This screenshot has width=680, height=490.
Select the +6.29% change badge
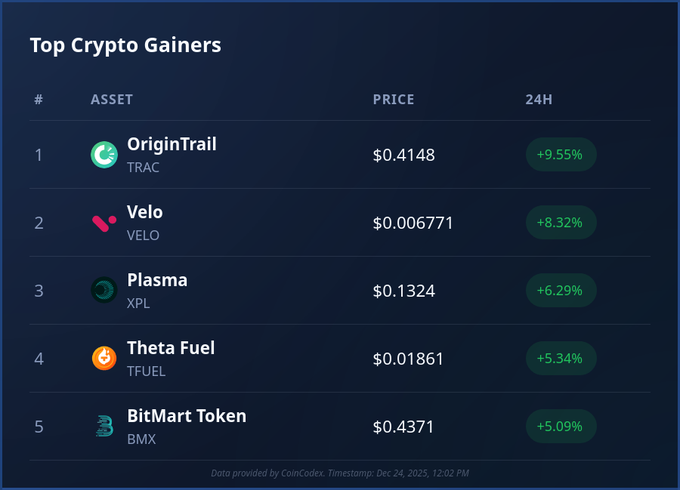click(561, 291)
